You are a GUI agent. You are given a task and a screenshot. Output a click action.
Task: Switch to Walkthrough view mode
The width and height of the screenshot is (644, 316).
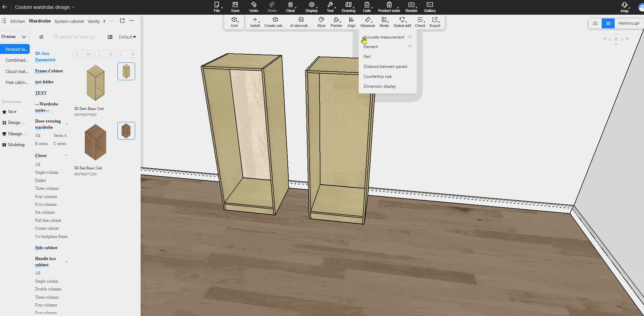[629, 23]
